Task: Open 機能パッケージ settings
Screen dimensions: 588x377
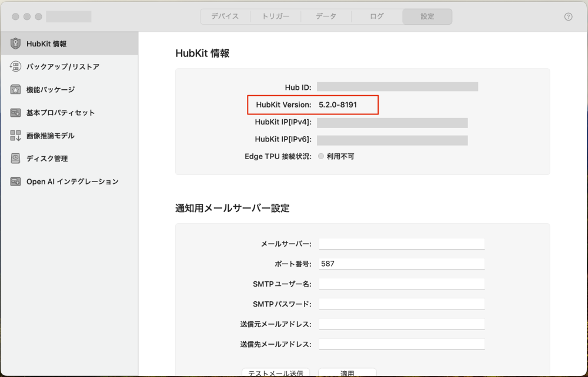Action: click(x=69, y=89)
